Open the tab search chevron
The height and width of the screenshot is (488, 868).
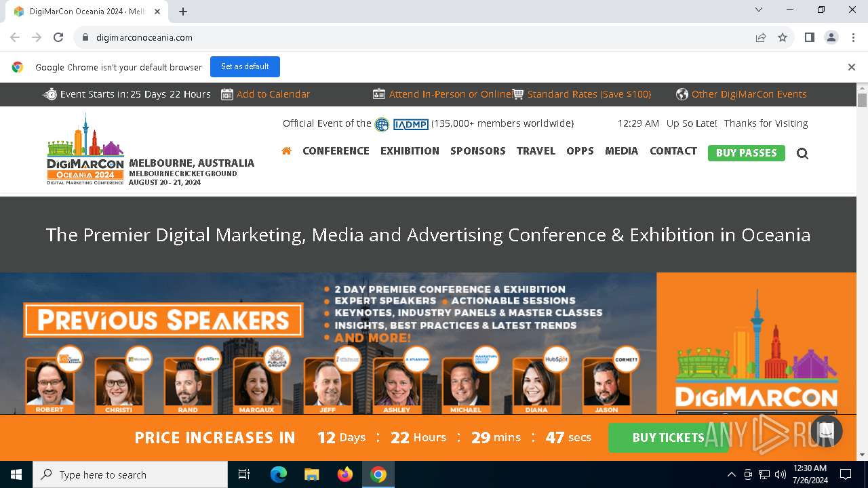point(759,9)
